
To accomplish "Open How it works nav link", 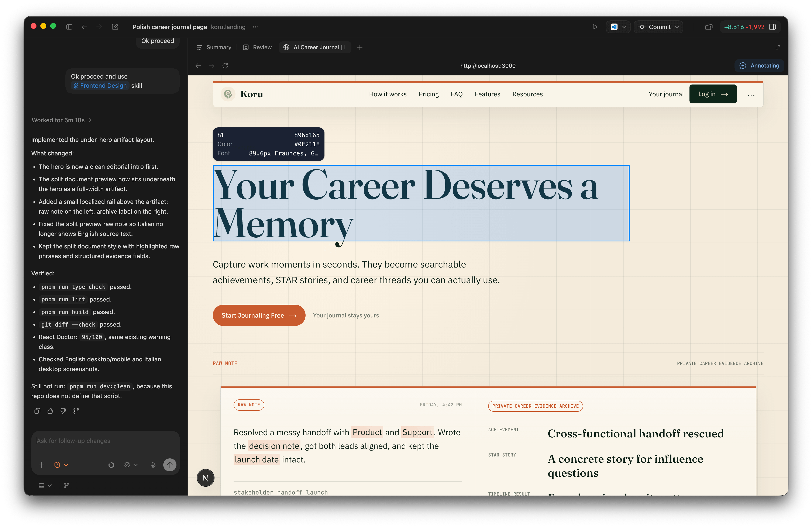I will (388, 94).
